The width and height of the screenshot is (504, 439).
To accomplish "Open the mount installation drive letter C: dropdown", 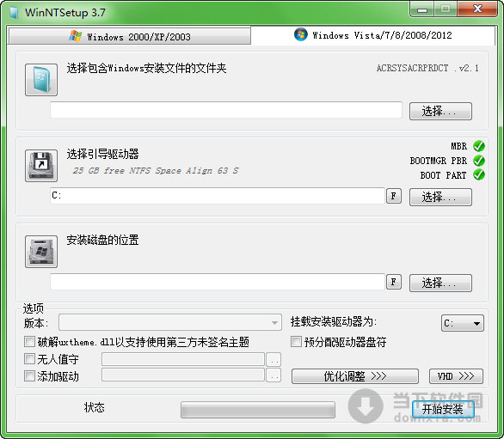I will point(462,323).
